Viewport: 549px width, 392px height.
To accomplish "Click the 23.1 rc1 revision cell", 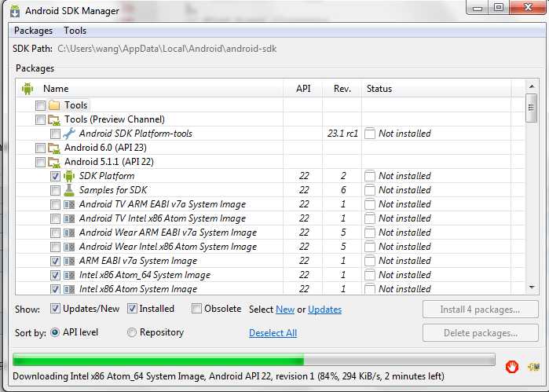I will [342, 134].
